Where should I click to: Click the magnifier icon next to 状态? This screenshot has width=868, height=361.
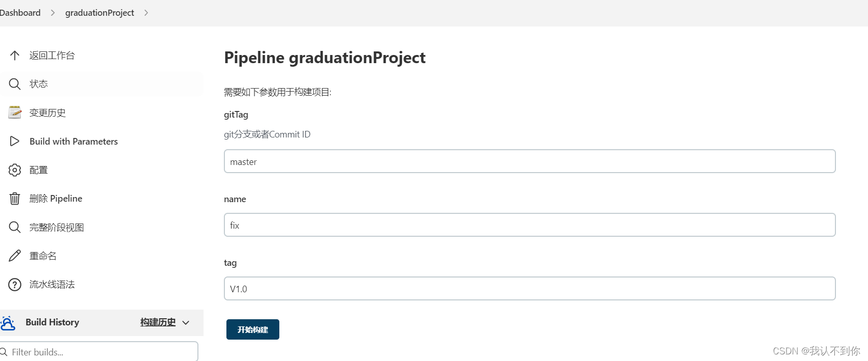(x=15, y=84)
